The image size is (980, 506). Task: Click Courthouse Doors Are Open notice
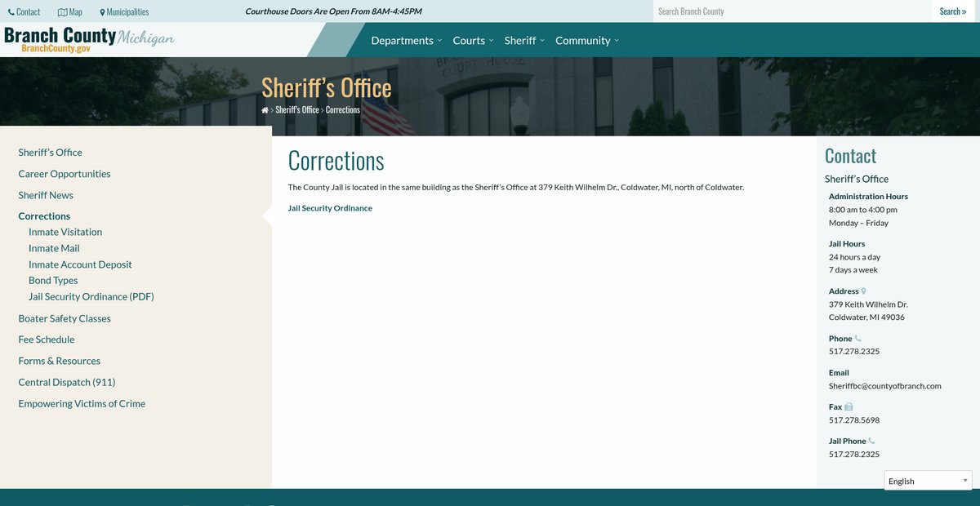(334, 11)
